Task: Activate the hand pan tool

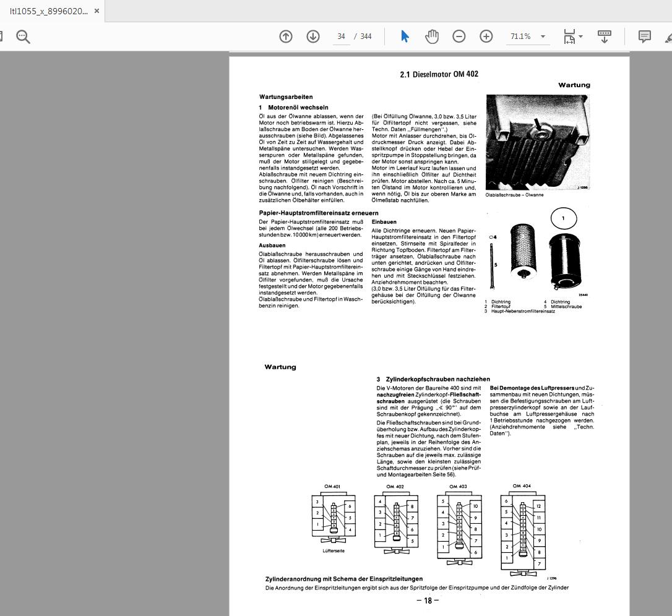Action: coord(431,36)
